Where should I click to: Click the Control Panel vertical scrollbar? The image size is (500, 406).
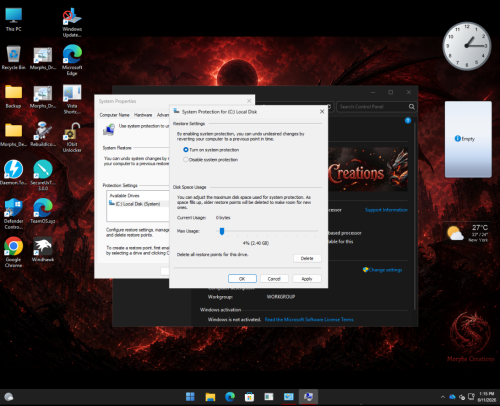coord(414,216)
